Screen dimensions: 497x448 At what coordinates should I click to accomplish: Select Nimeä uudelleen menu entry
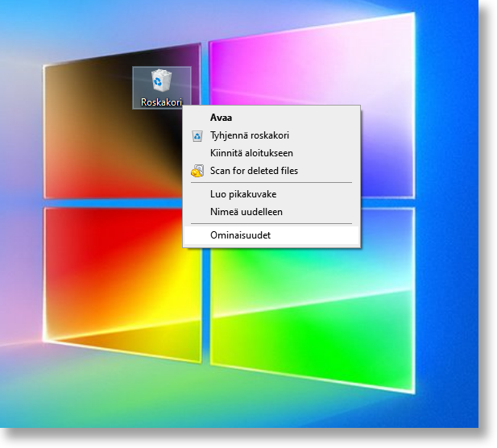pos(271,212)
